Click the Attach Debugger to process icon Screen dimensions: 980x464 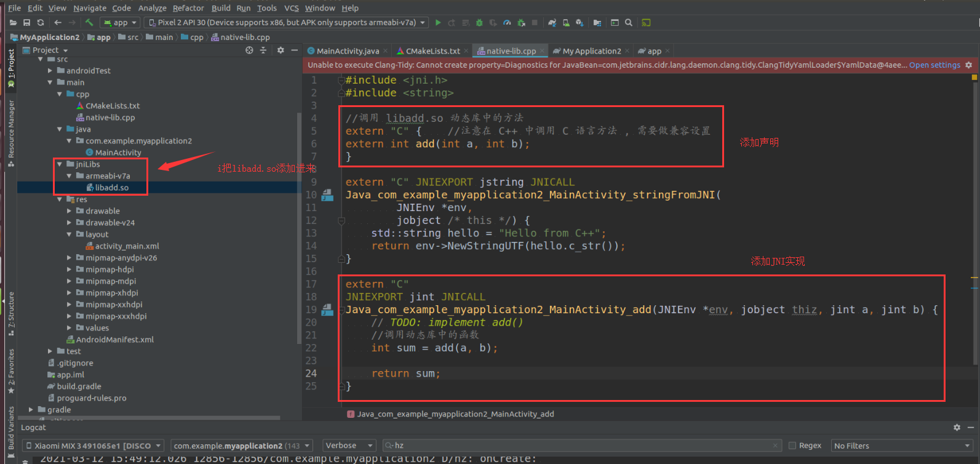pyautogui.click(x=521, y=23)
